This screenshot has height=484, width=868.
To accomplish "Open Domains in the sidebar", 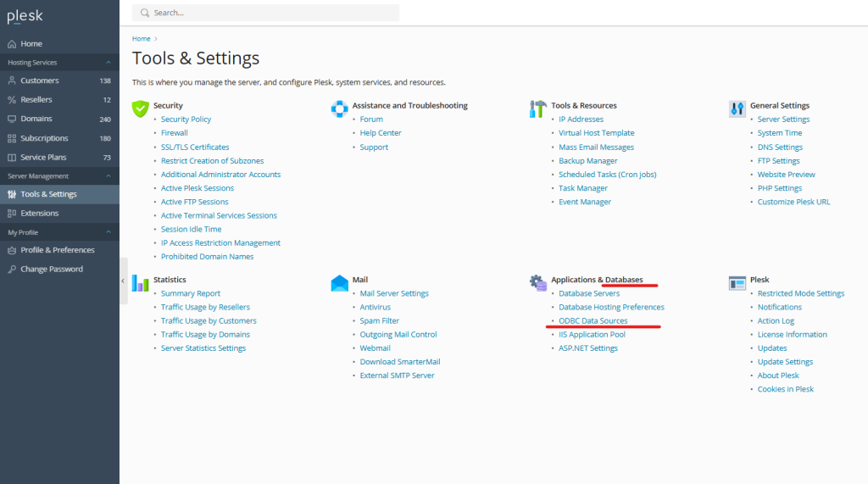I will [60, 119].
